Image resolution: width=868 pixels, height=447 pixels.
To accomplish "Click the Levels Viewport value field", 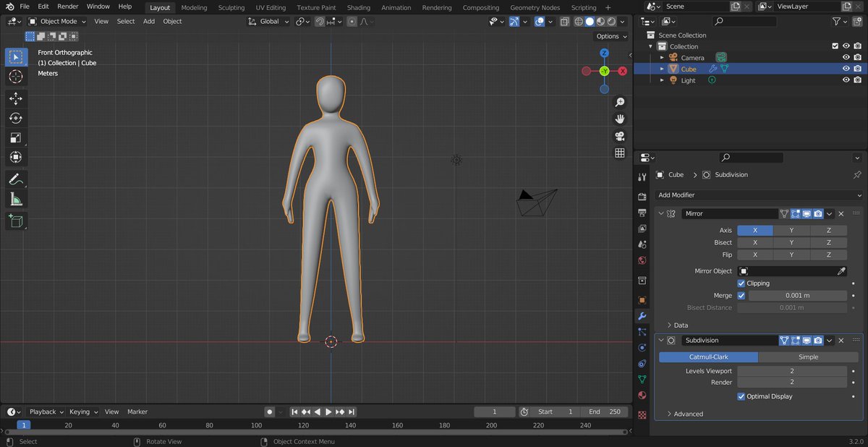I will click(x=791, y=371).
